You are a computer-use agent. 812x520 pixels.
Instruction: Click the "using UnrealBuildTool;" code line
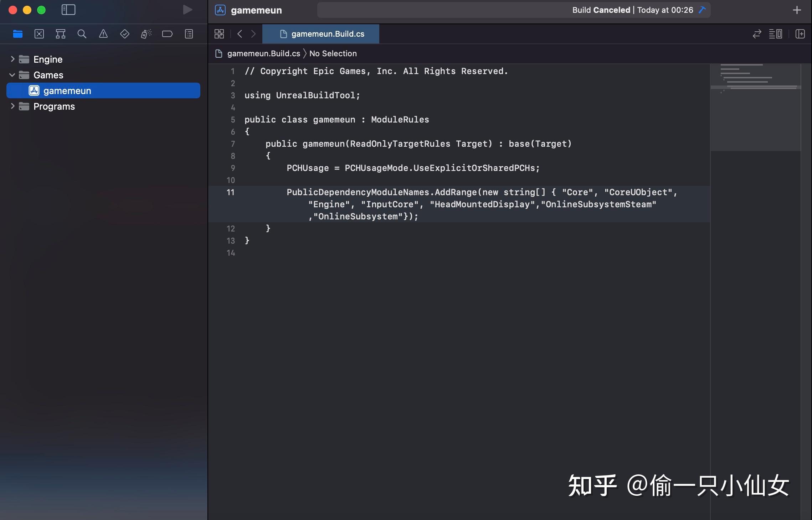click(x=302, y=95)
